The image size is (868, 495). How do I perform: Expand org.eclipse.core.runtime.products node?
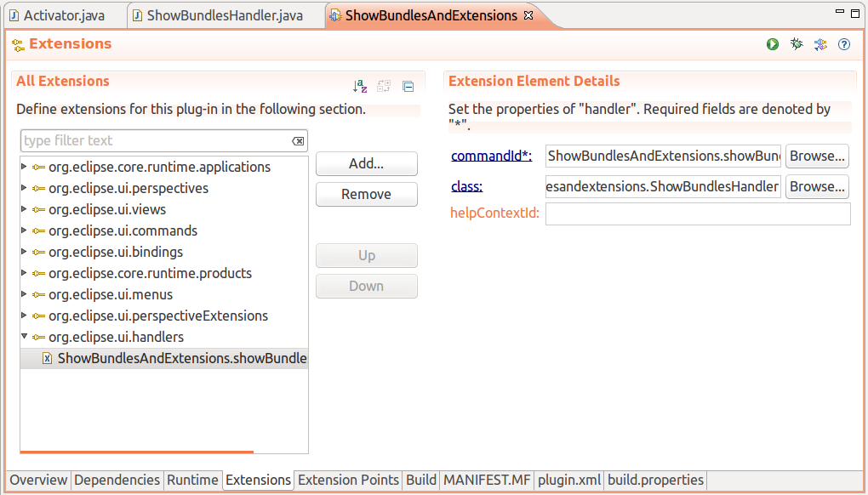(24, 273)
